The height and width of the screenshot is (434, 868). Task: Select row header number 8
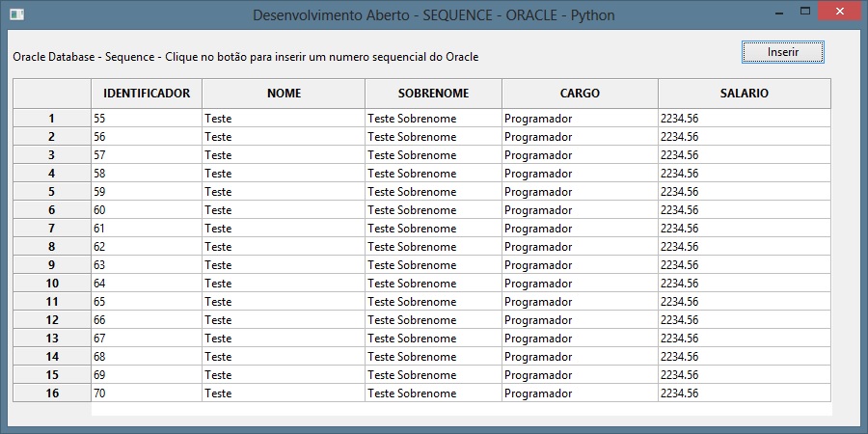[x=51, y=247]
